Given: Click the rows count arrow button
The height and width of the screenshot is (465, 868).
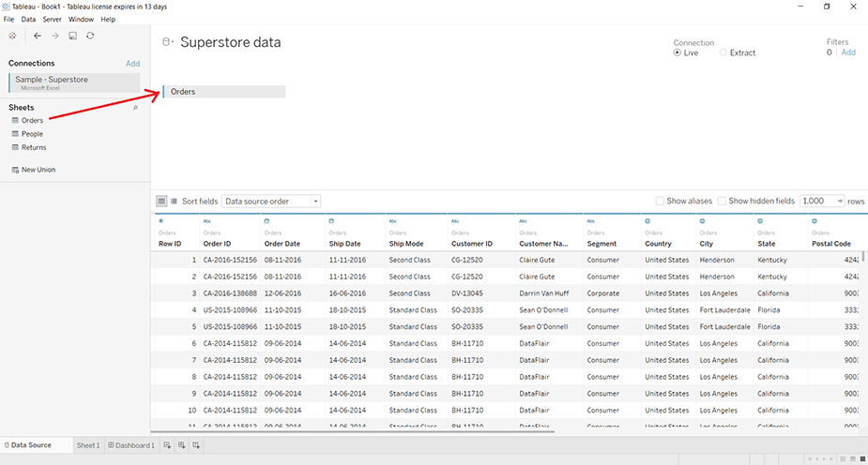Looking at the screenshot, I should (x=840, y=202).
